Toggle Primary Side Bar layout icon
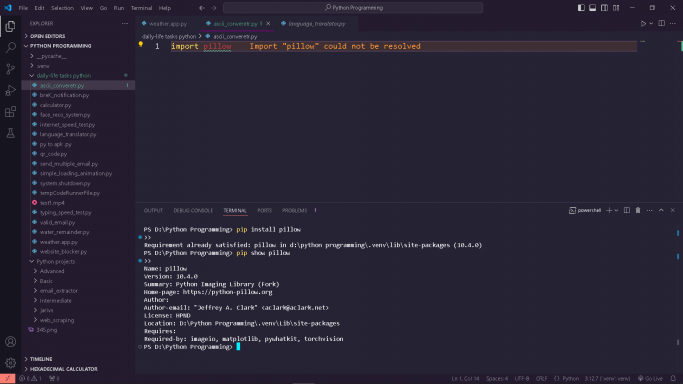The width and height of the screenshot is (683, 384). [x=581, y=8]
